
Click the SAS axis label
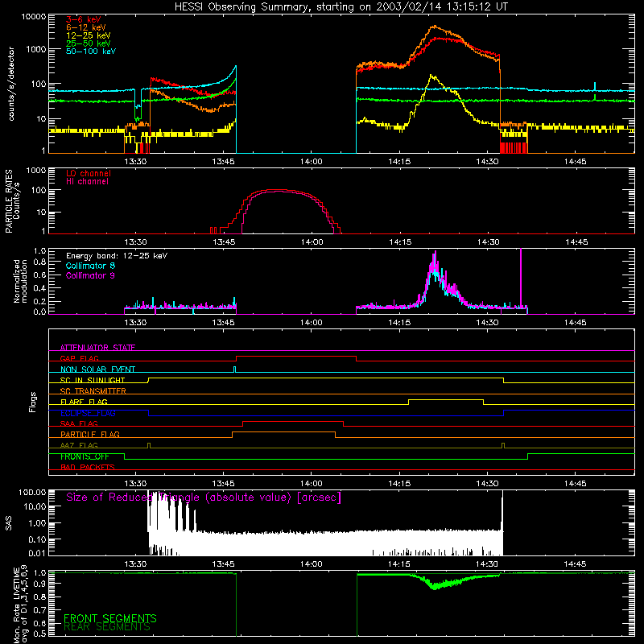8,523
